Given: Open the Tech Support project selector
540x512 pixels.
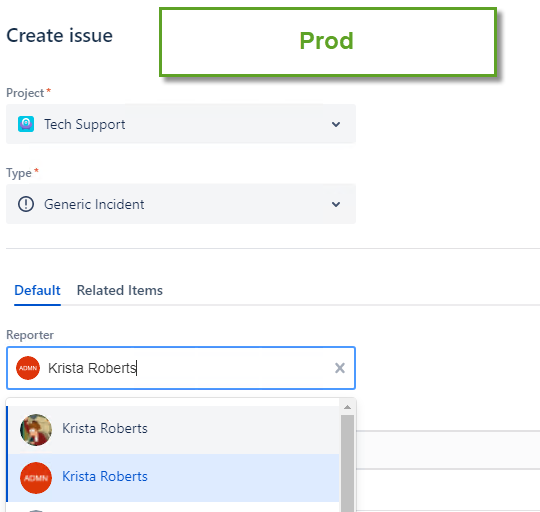Looking at the screenshot, I should coord(181,124).
